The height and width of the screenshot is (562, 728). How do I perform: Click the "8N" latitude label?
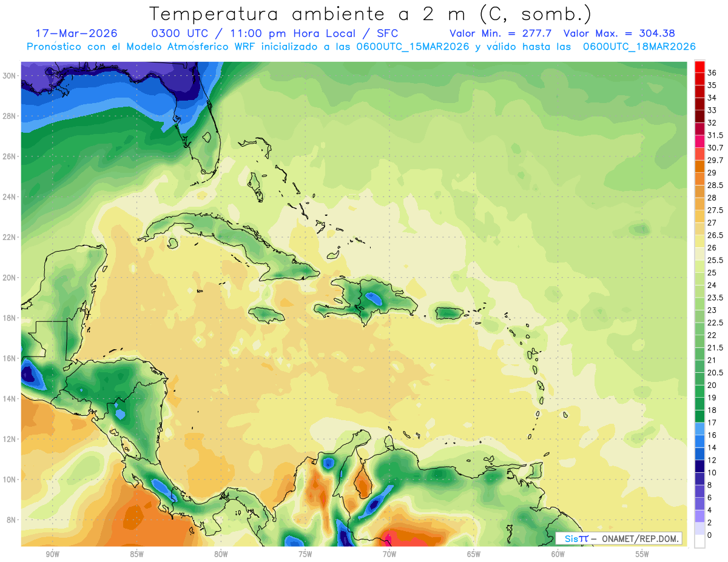[x=12, y=520]
